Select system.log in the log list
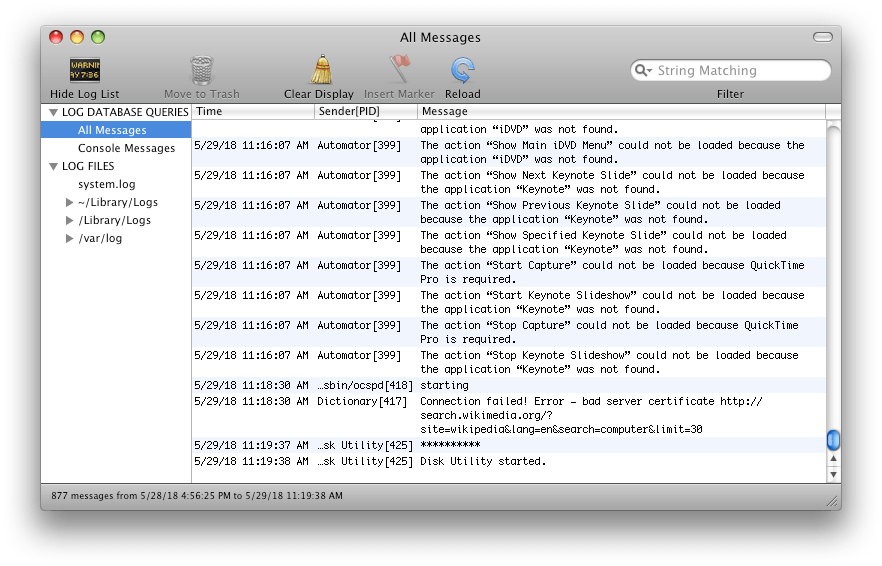The height and width of the screenshot is (566, 882). [106, 184]
